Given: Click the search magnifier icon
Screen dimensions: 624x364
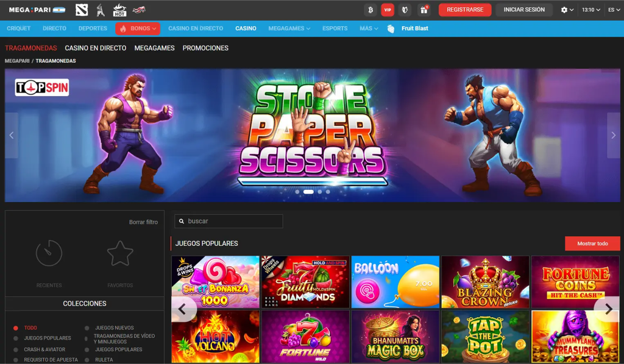Looking at the screenshot, I should 182,222.
